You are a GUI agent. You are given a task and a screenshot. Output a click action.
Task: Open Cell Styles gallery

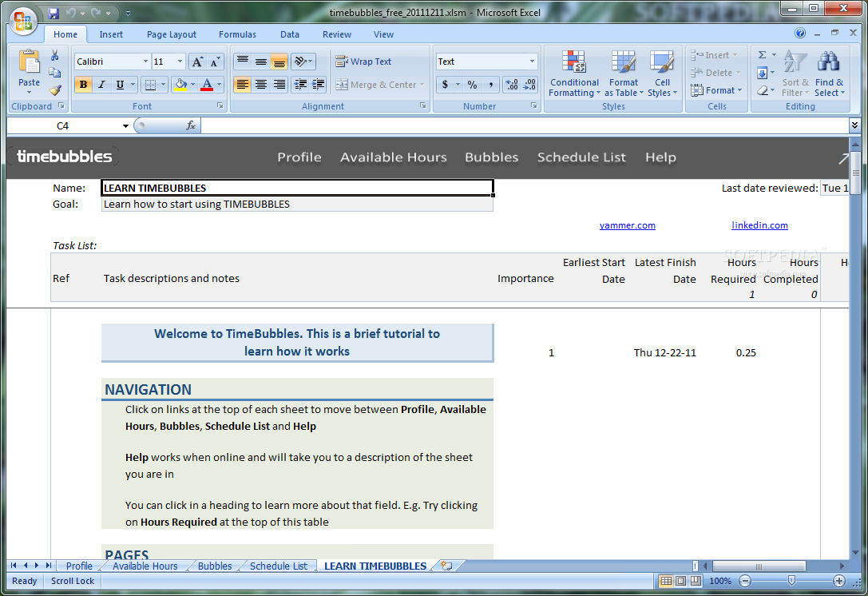click(662, 74)
